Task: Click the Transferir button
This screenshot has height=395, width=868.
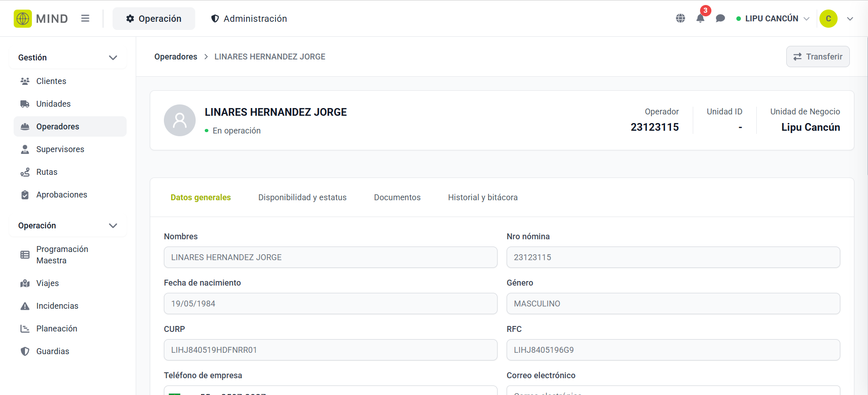Action: click(818, 57)
